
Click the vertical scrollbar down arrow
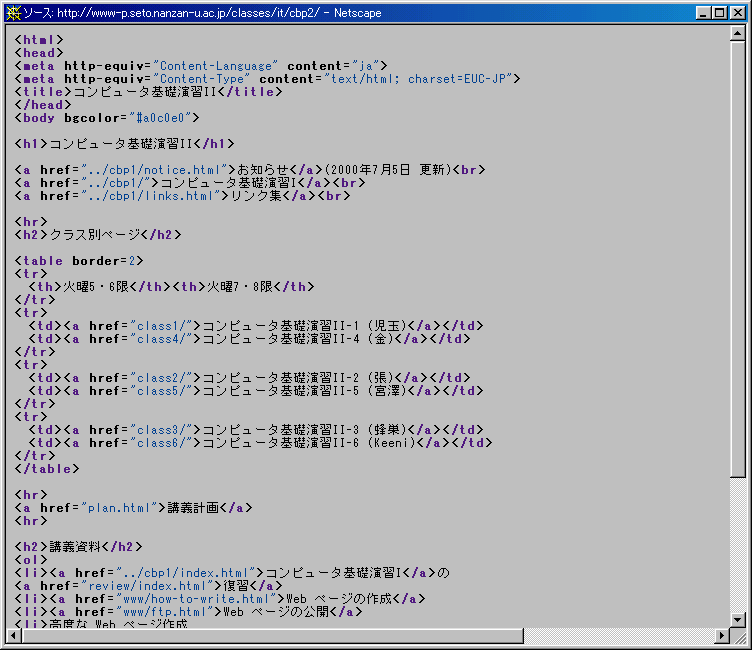point(738,620)
